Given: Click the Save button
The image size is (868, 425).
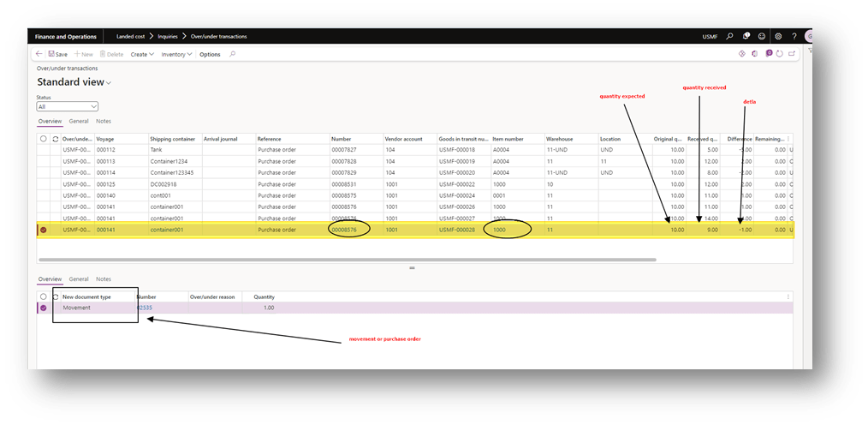Looking at the screenshot, I should coord(57,54).
